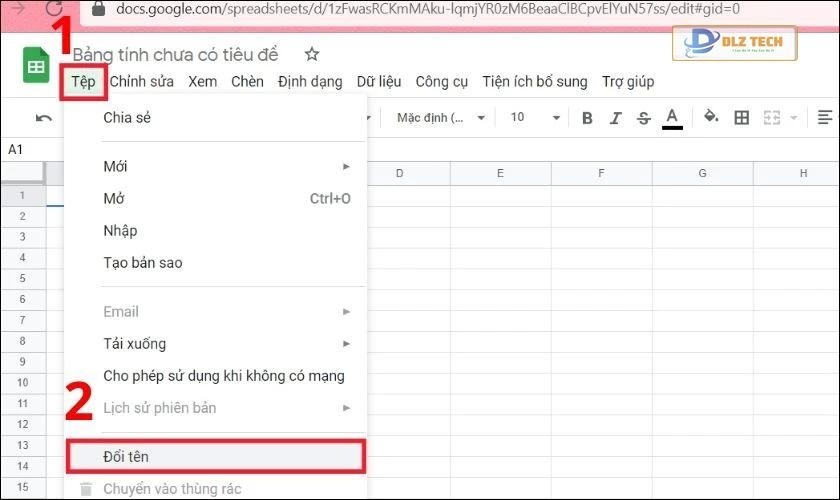Click the spreadsheet title Bảng tính chưa có tiêu đề

175,55
